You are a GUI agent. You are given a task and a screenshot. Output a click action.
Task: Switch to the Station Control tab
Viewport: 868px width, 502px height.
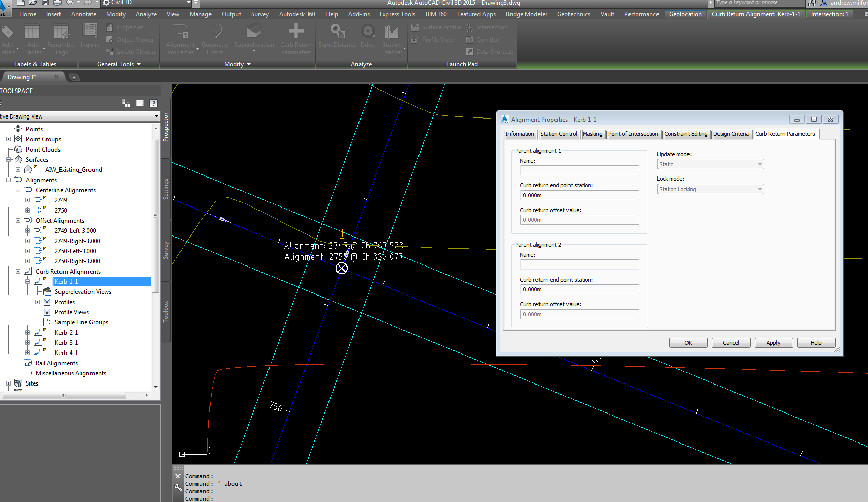(x=558, y=134)
